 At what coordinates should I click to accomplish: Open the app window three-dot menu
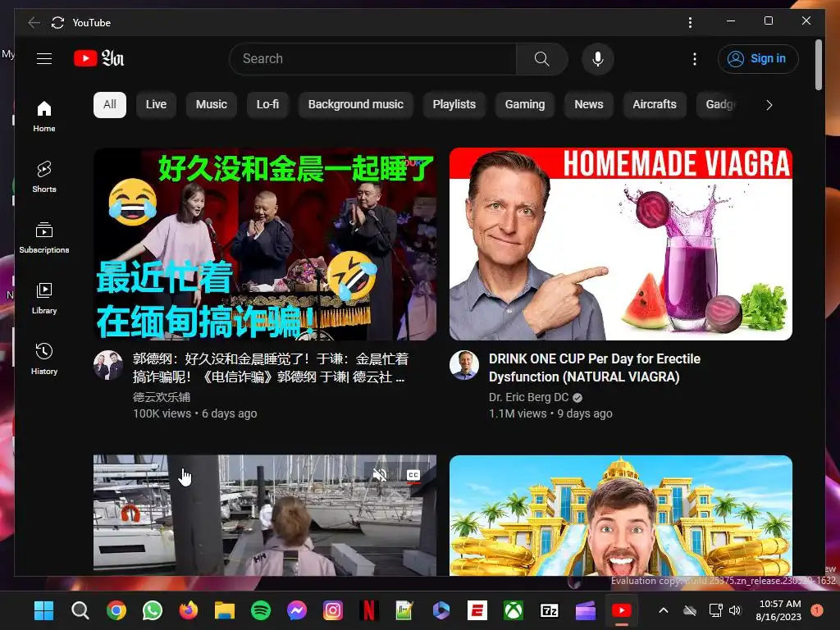[x=690, y=22]
